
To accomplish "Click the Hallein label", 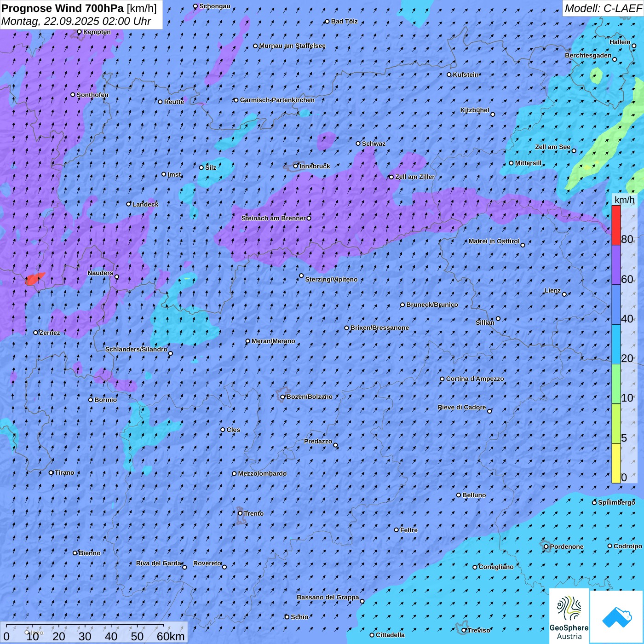I will (x=620, y=42).
